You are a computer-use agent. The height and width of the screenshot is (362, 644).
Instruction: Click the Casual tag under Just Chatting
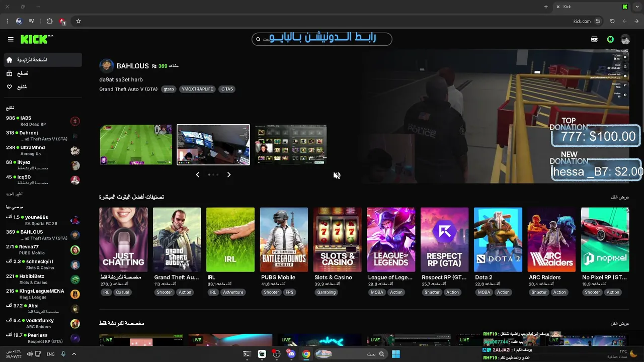click(x=122, y=292)
